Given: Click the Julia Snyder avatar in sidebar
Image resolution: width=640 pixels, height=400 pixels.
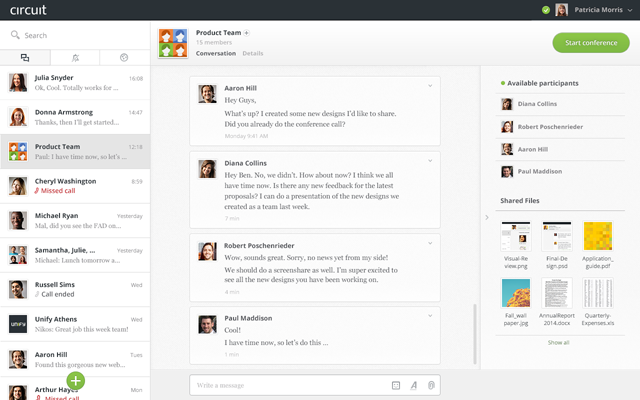Looking at the screenshot, I should pos(18,82).
